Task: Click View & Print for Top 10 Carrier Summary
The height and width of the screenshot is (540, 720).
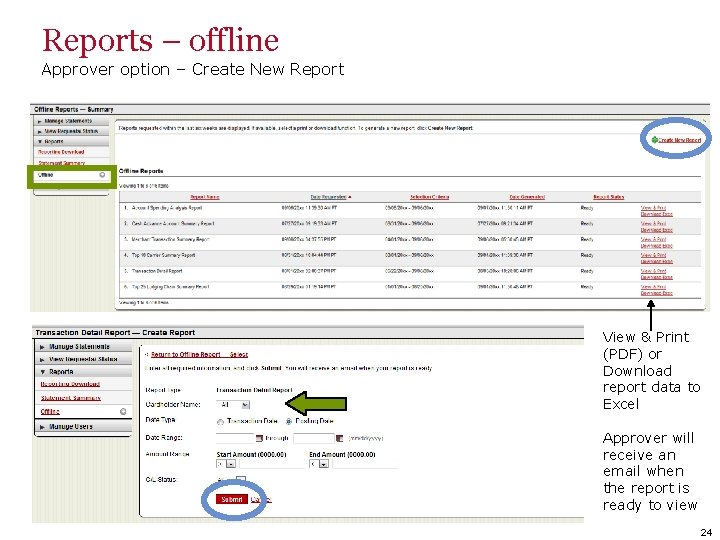Action: [x=653, y=255]
